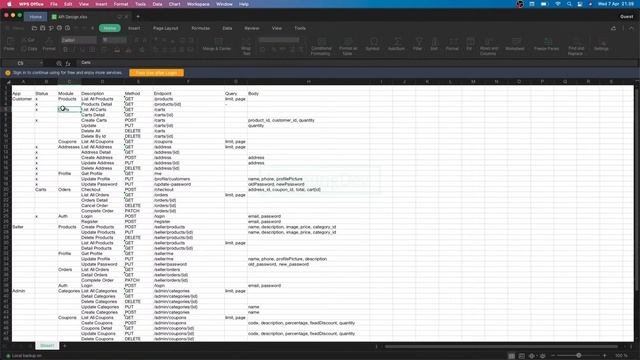Image resolution: width=640 pixels, height=360 pixels.
Task: Switch to the Page Layout ribbon tab
Action: [165, 28]
